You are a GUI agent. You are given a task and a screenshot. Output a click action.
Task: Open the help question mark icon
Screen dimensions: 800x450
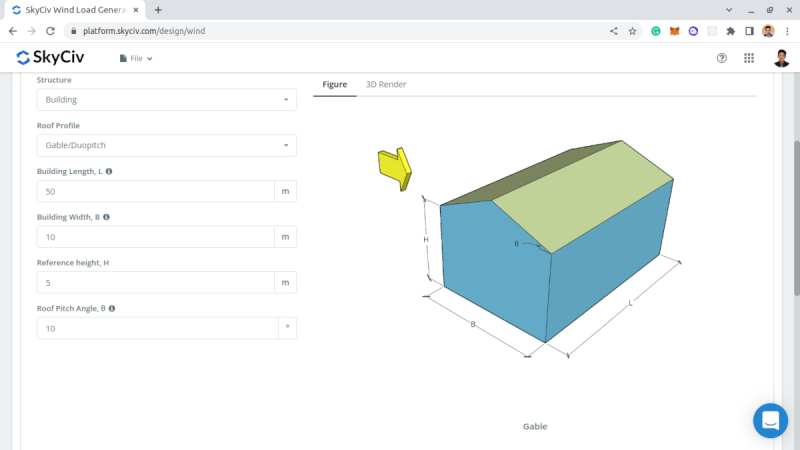pos(721,58)
